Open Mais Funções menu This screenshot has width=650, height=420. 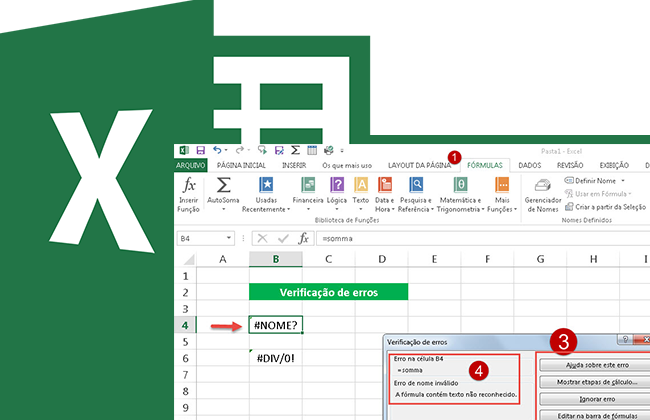click(x=502, y=194)
